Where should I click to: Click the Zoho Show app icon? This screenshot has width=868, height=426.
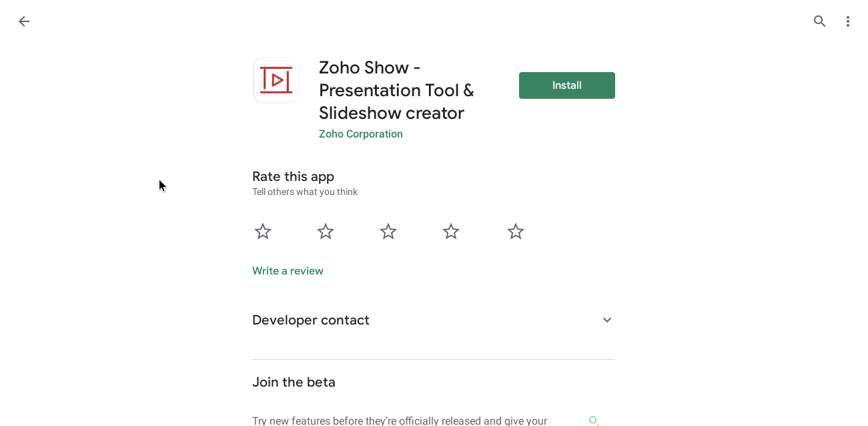(276, 80)
